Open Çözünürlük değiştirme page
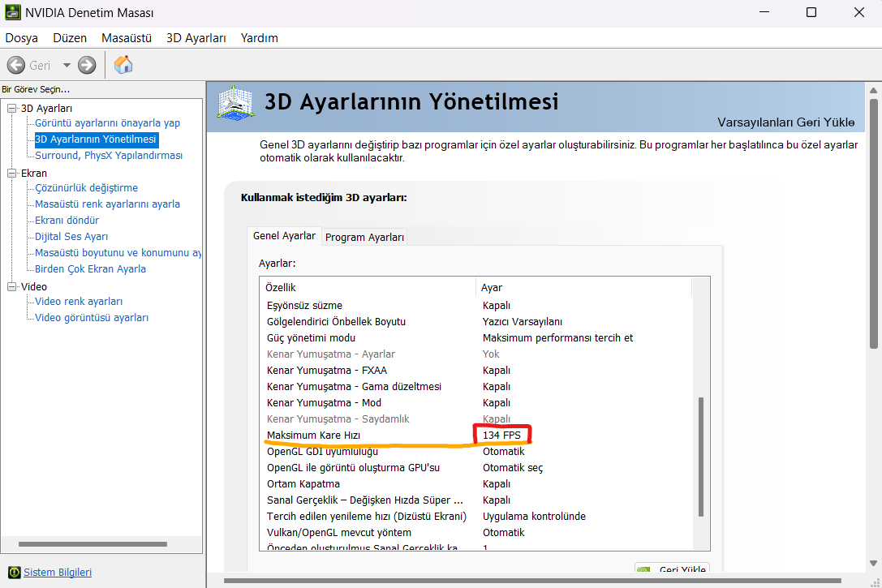The width and height of the screenshot is (882, 588). pyautogui.click(x=86, y=188)
